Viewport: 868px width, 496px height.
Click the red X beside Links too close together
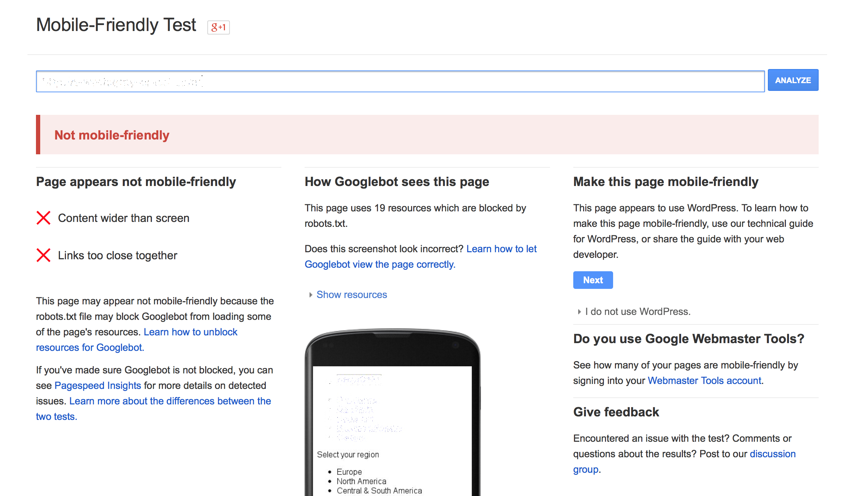(x=44, y=255)
